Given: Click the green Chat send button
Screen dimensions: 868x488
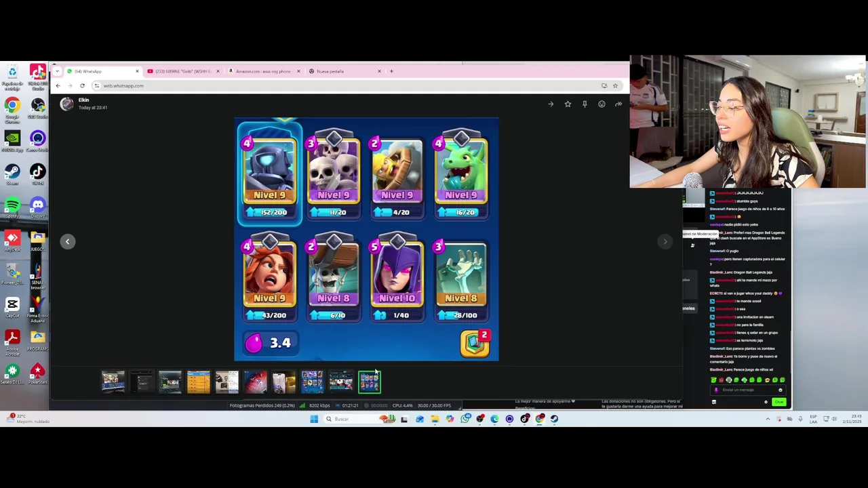Looking at the screenshot, I should click(x=778, y=402).
